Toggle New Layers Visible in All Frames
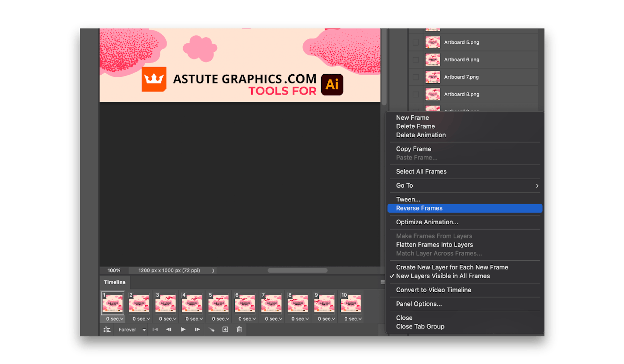The height and width of the screenshot is (364, 624). coord(443,276)
